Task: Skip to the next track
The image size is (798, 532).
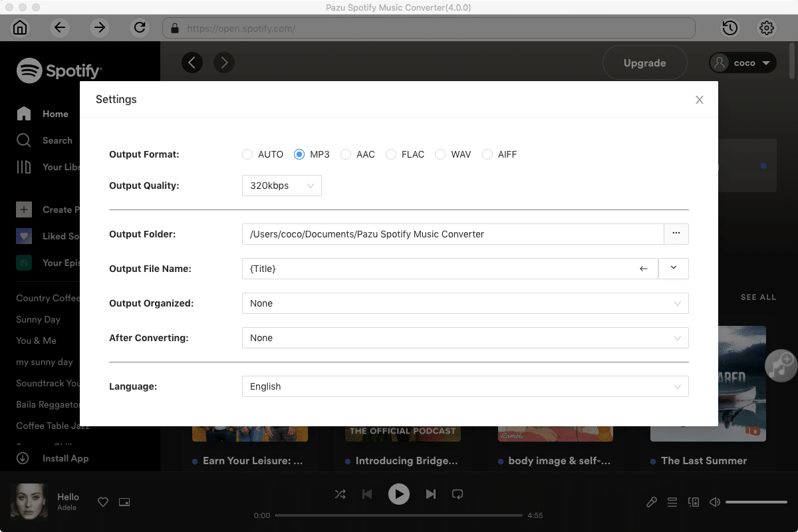Action: pos(431,494)
